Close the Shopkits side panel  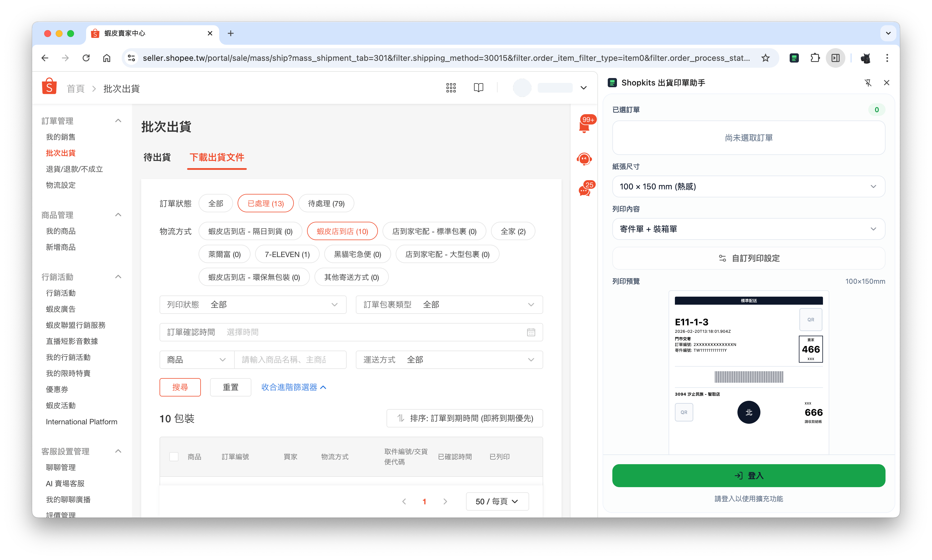pos(887,83)
